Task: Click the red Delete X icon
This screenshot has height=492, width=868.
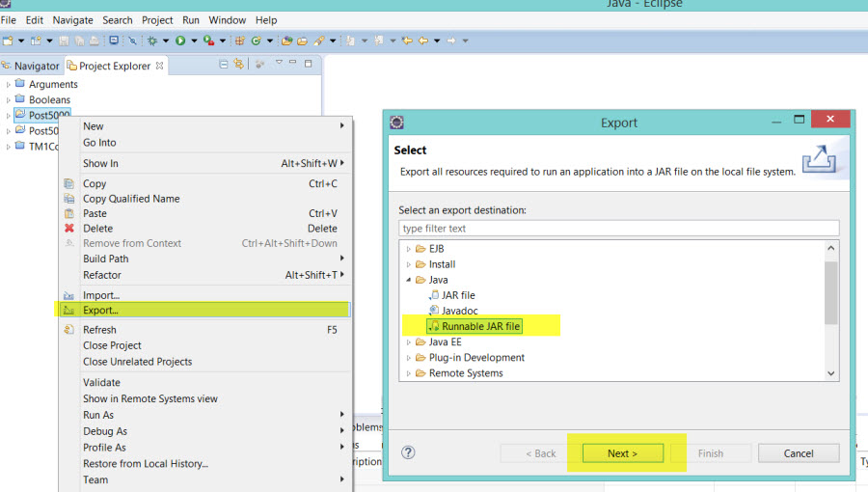Action: pos(69,228)
